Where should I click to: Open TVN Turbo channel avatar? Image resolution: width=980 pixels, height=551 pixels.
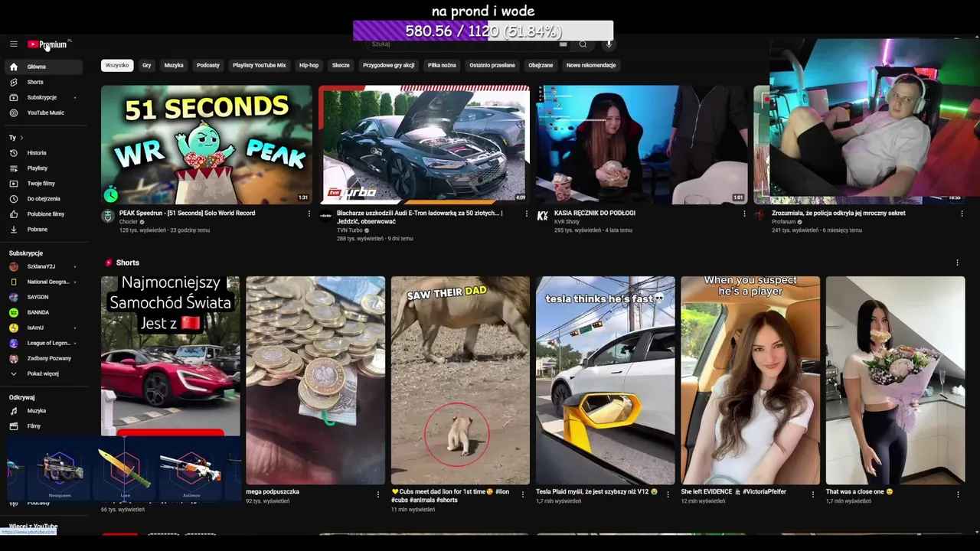tap(325, 217)
